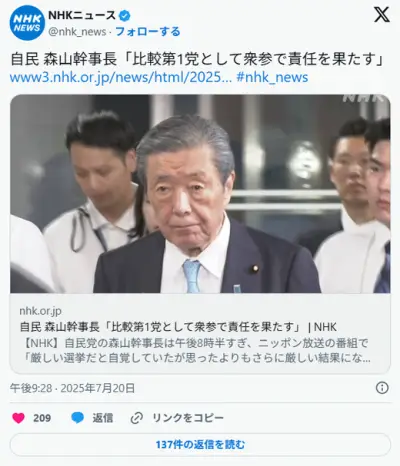Click the #nhk_news hashtag
Image resolution: width=400 pixels, height=466 pixels.
(272, 77)
